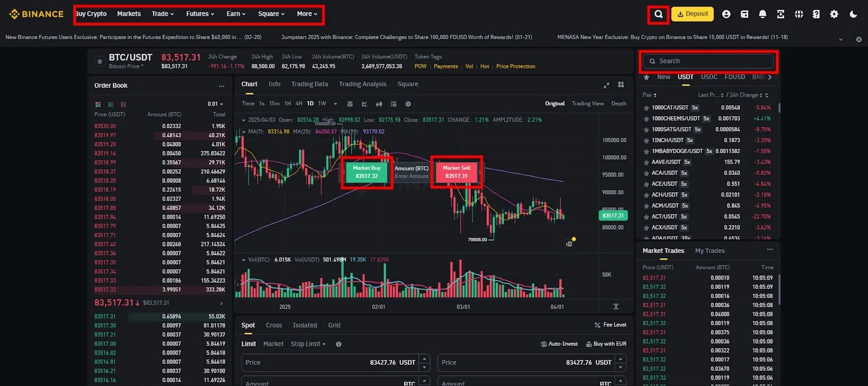Star the AAVE/USDT pair

tap(646, 162)
